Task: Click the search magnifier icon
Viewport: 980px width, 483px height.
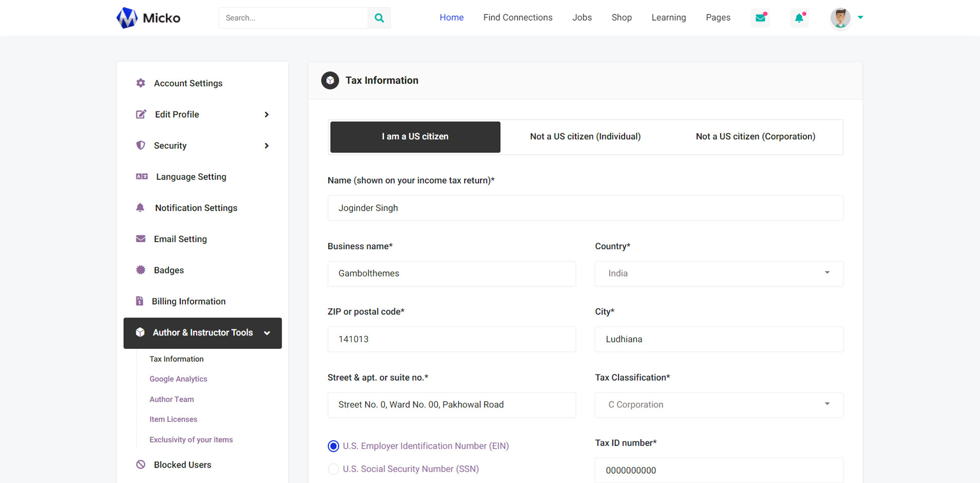Action: (379, 18)
